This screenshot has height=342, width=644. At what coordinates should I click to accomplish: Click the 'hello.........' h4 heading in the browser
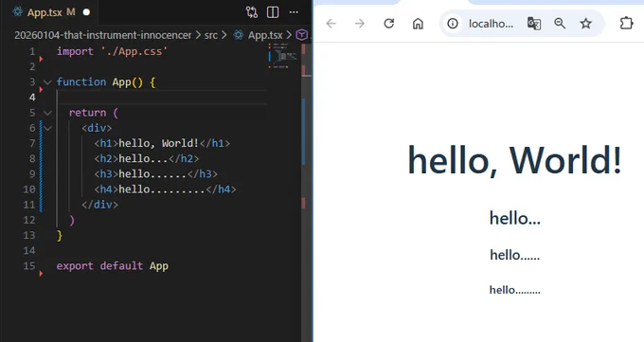point(514,290)
